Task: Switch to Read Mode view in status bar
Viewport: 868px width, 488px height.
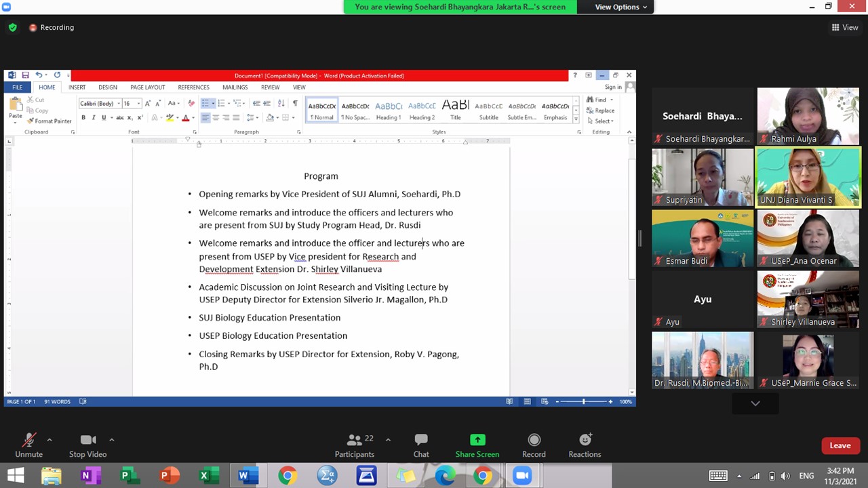Action: 509,401
